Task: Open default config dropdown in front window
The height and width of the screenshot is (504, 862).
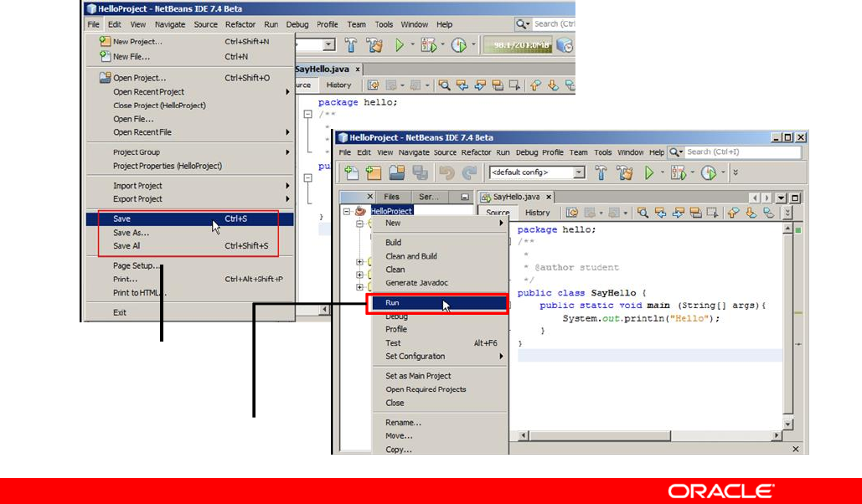Action: pyautogui.click(x=579, y=172)
